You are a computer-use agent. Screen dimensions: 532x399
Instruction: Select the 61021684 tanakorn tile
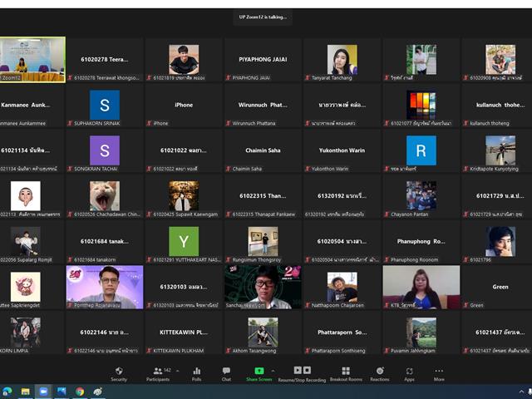[x=105, y=242]
